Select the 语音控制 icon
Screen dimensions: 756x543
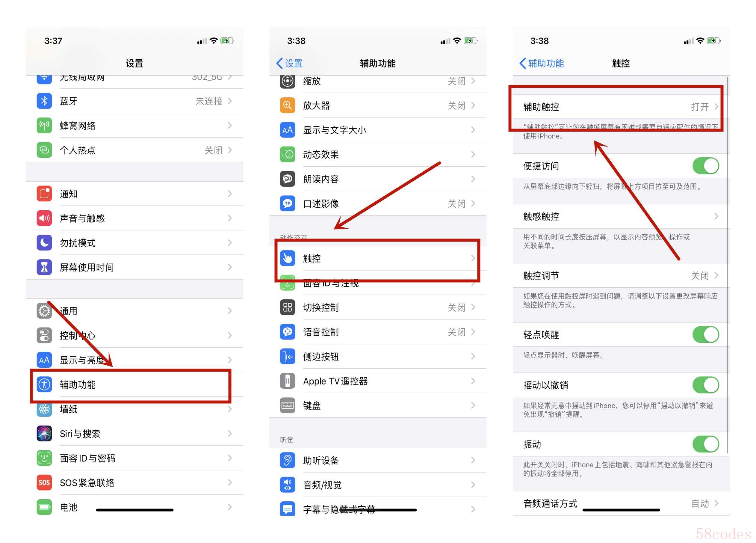coord(287,332)
